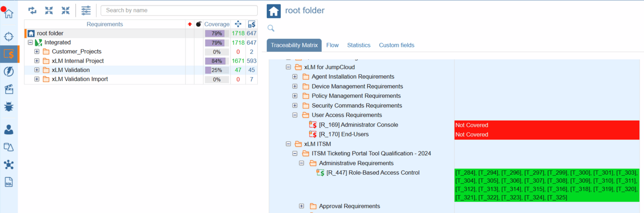Screen dimensions: 644x213
Task: Expand Agent Installation Requirements in the matrix
Action: (295, 77)
